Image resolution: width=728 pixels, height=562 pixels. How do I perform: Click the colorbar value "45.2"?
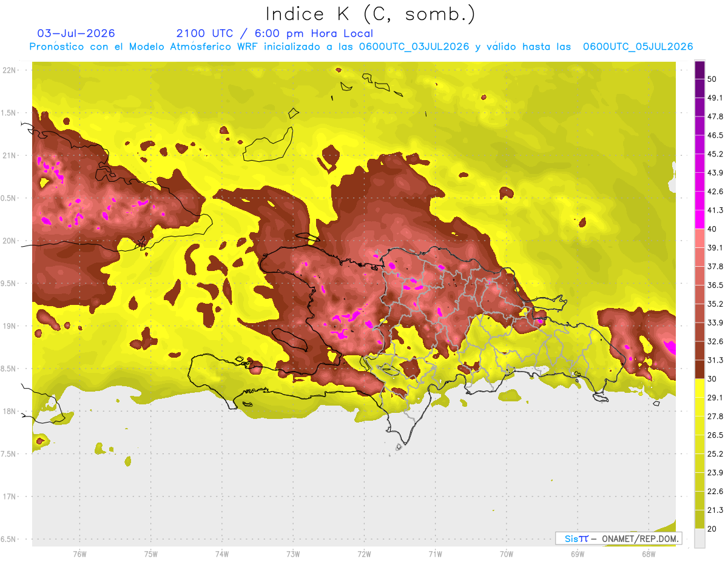[715, 154]
